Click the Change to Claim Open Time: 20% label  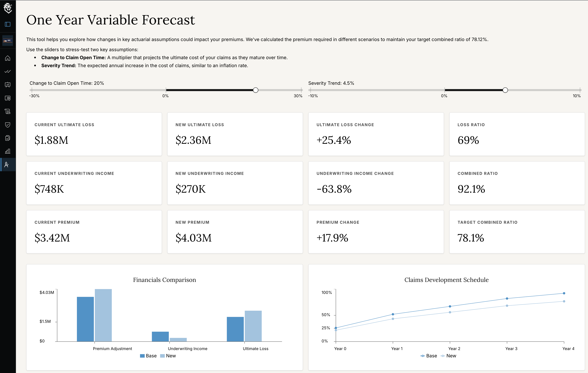click(x=67, y=83)
